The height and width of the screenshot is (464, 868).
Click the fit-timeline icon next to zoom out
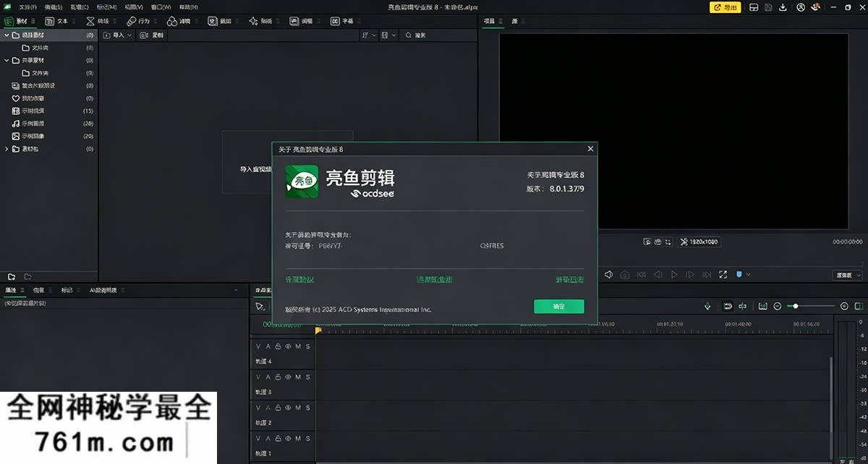[x=762, y=306]
